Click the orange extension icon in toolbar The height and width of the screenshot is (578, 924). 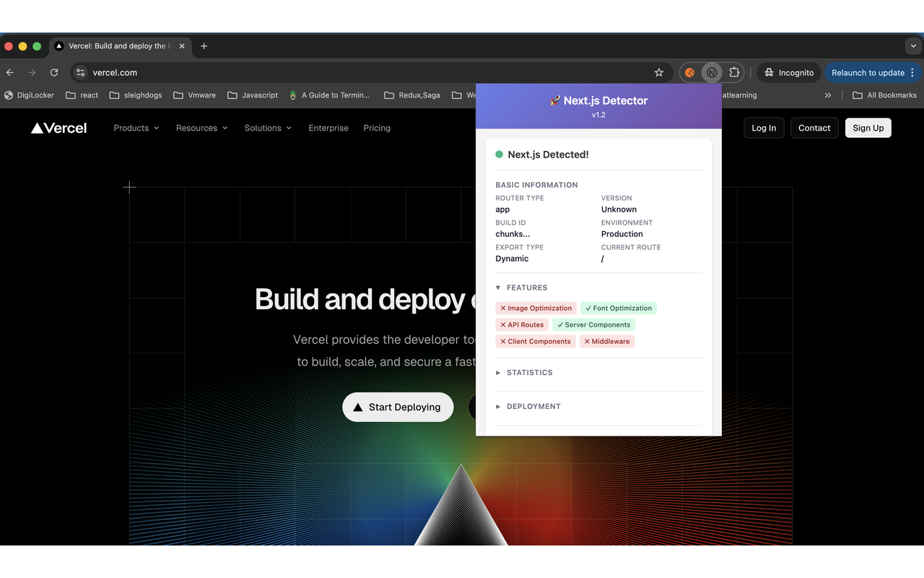coord(690,72)
